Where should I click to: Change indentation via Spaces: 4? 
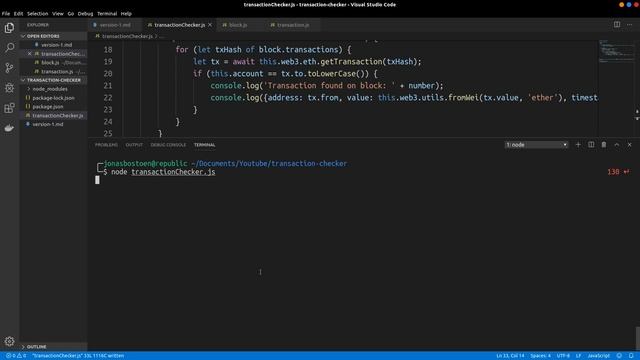click(x=540, y=356)
